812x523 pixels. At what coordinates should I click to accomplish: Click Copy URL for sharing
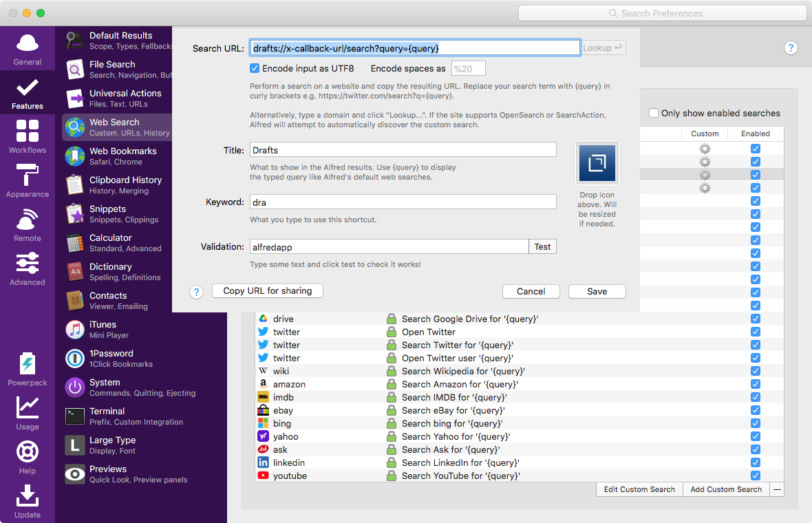[267, 291]
